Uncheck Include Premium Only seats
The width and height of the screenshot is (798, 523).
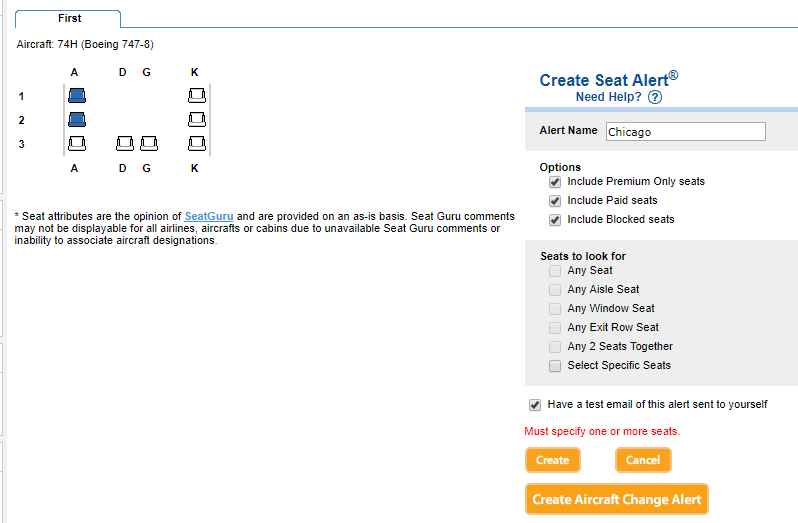click(x=555, y=182)
